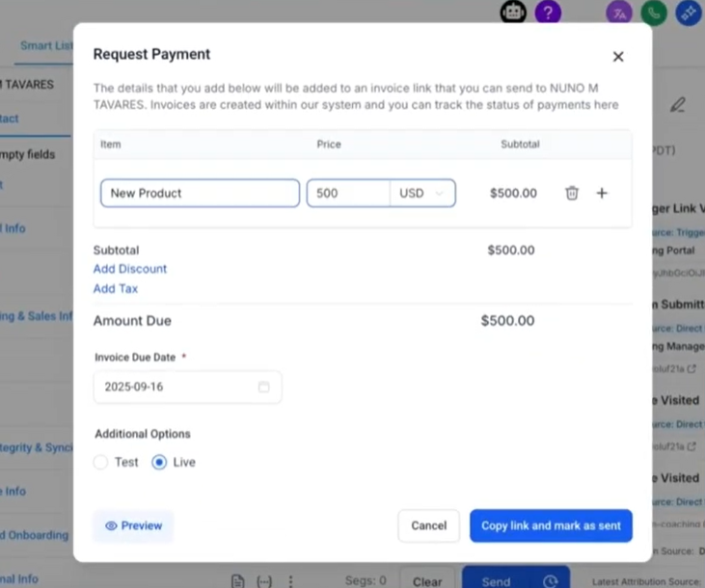Viewport: 705px width, 588px height.
Task: Click the Send button behind dialog
Action: pyautogui.click(x=497, y=581)
